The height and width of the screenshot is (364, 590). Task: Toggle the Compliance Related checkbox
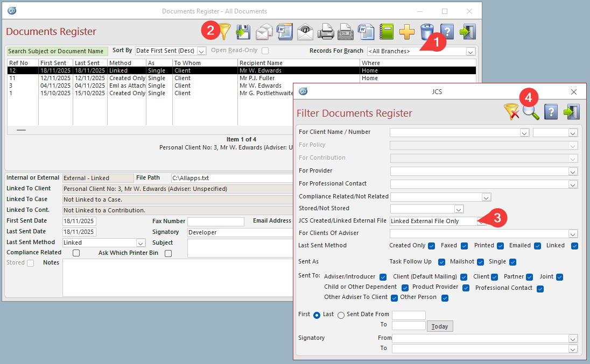(76, 253)
